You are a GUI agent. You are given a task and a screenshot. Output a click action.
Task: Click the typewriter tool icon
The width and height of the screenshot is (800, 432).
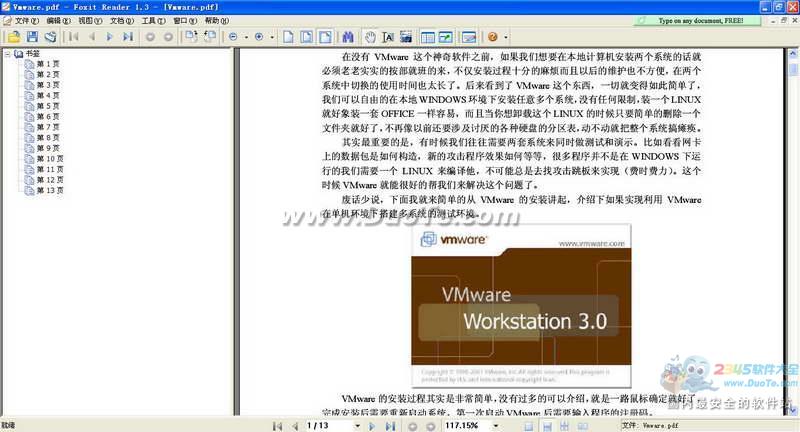coord(468,37)
